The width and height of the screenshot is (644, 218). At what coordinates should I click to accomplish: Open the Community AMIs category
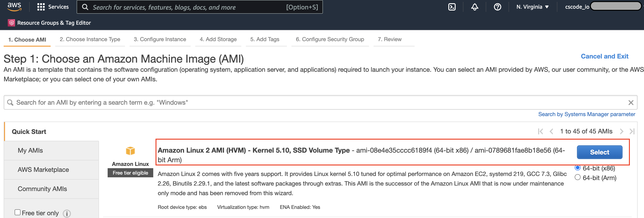[x=52, y=189]
